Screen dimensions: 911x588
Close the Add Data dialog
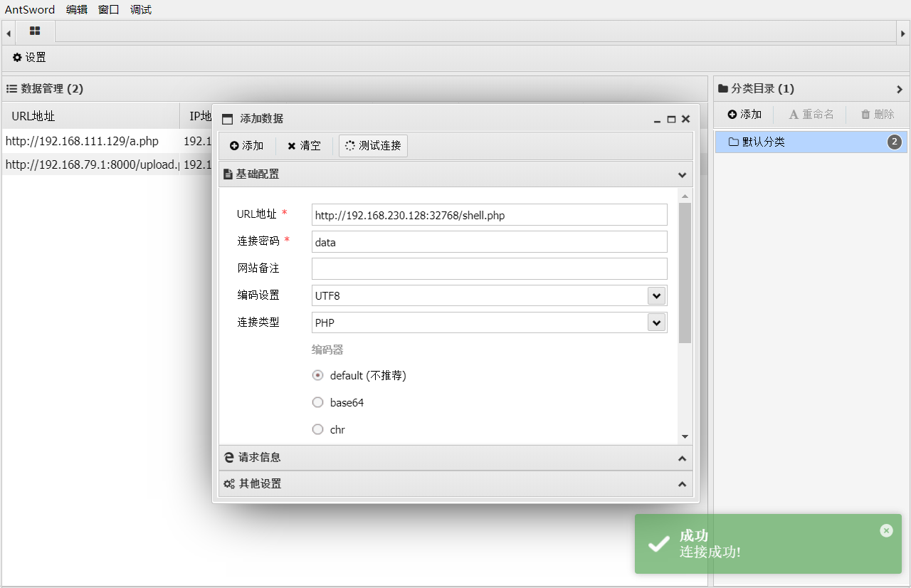(685, 119)
